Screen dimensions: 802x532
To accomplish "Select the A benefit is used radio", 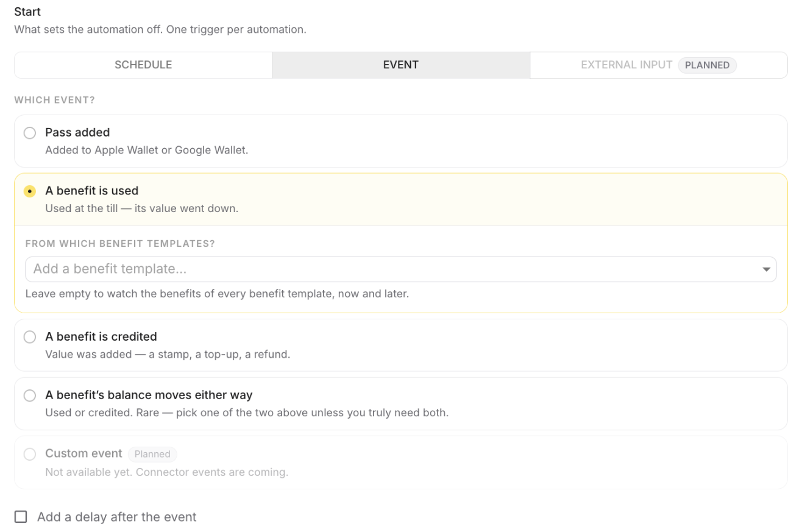I will [30, 191].
